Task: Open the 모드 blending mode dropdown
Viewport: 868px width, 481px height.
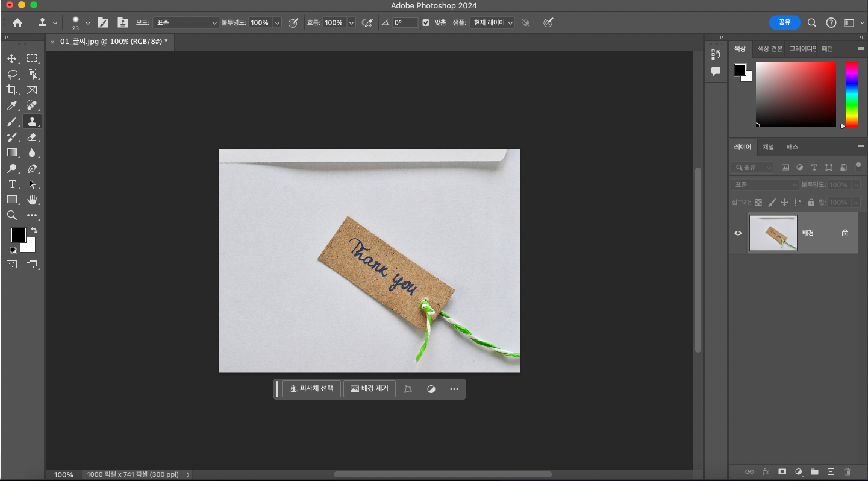Action: (186, 22)
